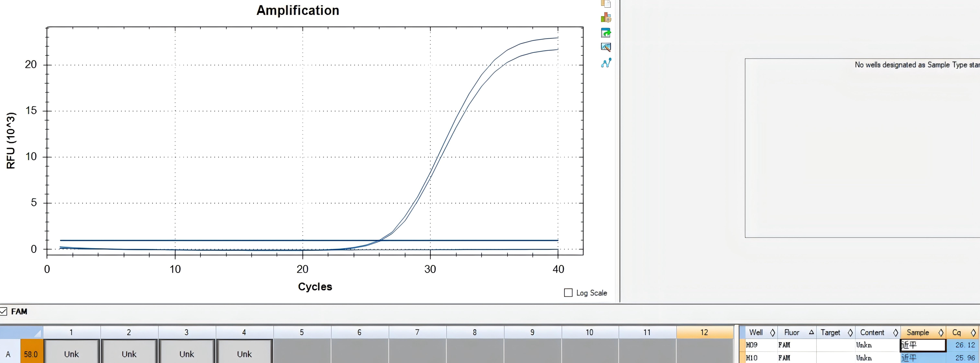The width and height of the screenshot is (980, 363).
Task: Click Fluor column ascending sort triangle
Action: (x=811, y=332)
